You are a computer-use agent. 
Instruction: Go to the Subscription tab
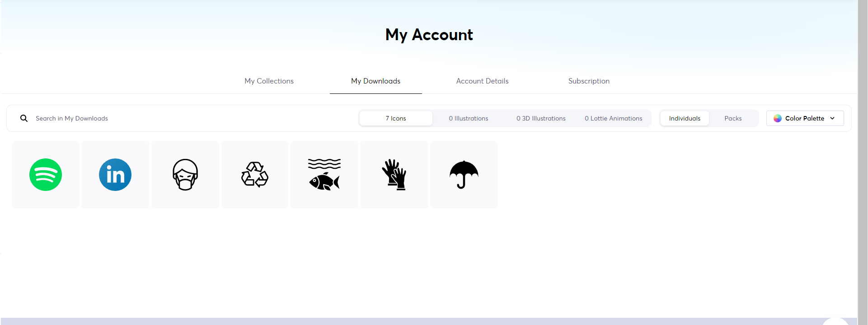(x=589, y=81)
